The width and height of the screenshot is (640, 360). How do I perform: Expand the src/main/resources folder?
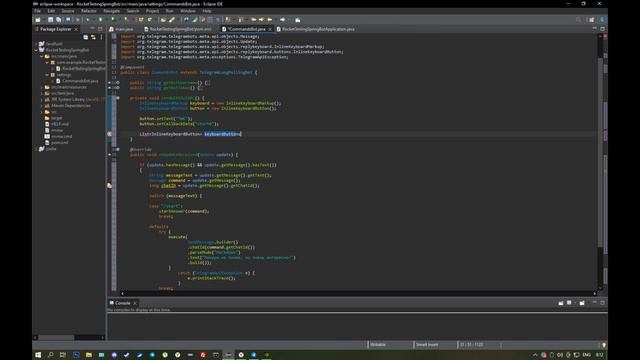[x=42, y=87]
